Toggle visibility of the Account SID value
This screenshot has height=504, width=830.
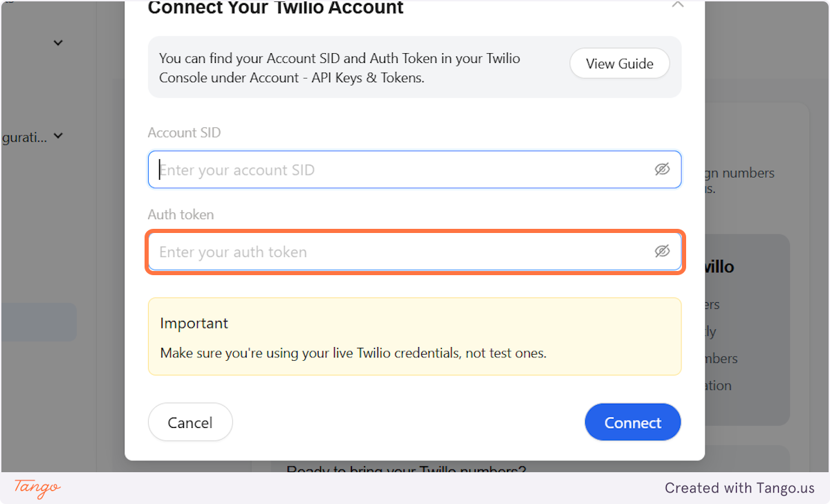[x=662, y=169]
